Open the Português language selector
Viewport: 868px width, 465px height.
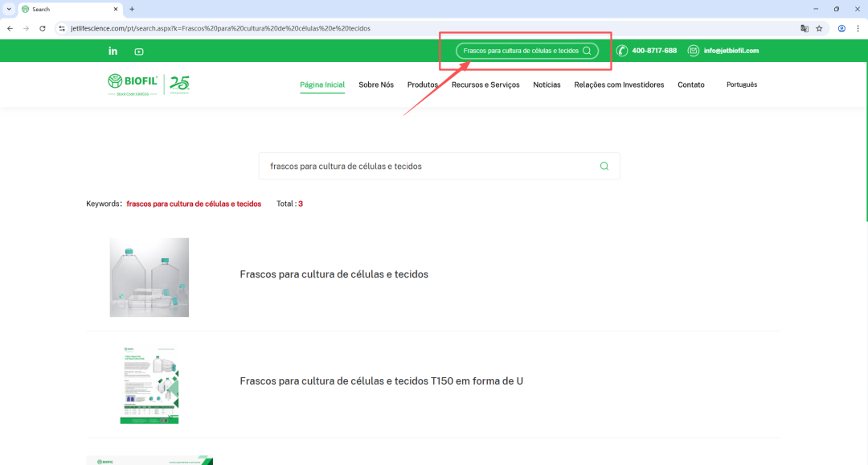742,84
